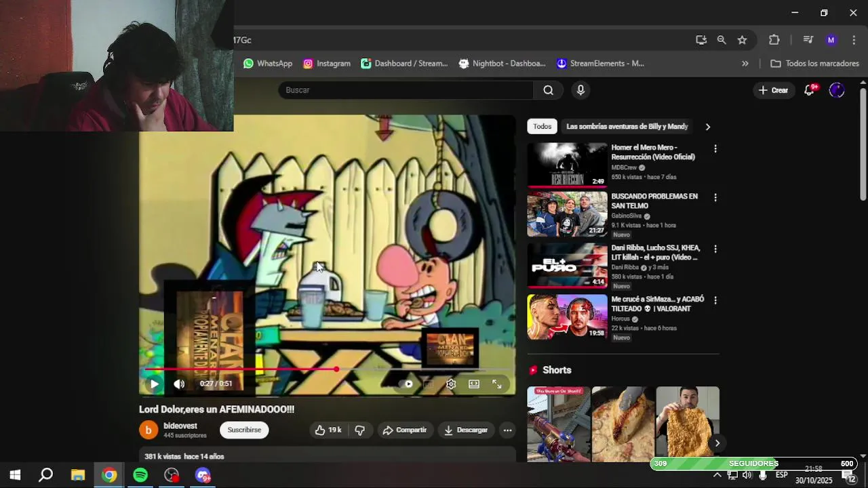Click the Compartir share button

click(x=404, y=430)
